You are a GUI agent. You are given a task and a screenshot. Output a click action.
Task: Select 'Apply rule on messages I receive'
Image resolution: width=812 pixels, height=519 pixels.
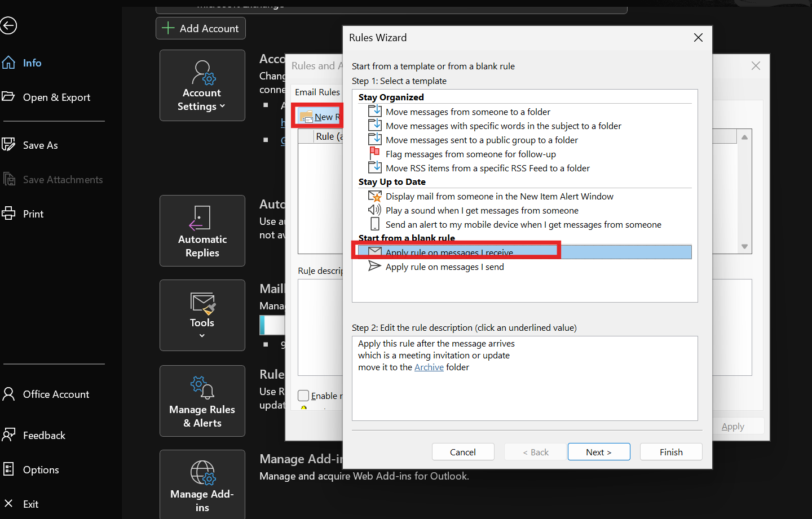pyautogui.click(x=523, y=252)
